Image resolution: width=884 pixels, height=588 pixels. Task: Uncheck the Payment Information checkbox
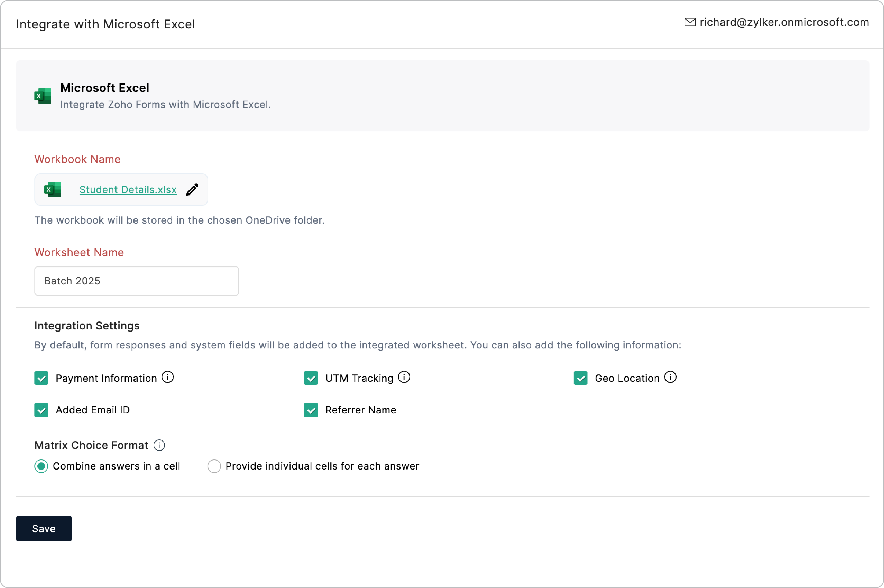[41, 378]
